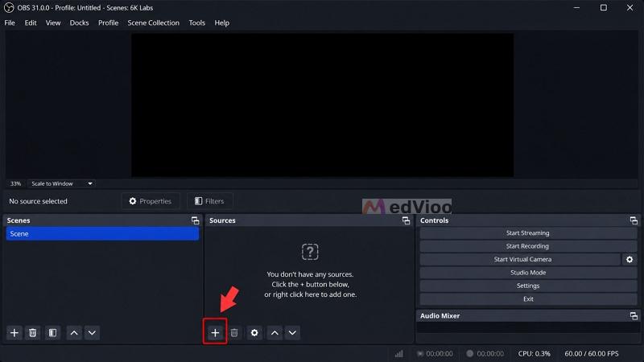This screenshot has width=644, height=362.
Task: Open the Scene Collection menu
Action: pyautogui.click(x=153, y=23)
